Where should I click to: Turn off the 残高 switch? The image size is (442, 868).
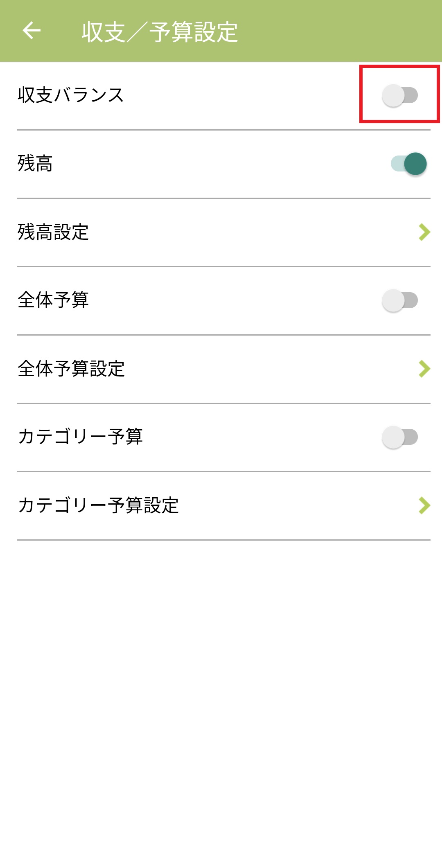[x=408, y=164]
